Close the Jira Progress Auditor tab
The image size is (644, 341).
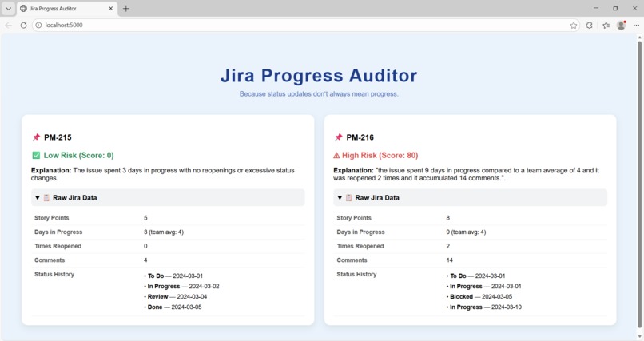point(110,8)
